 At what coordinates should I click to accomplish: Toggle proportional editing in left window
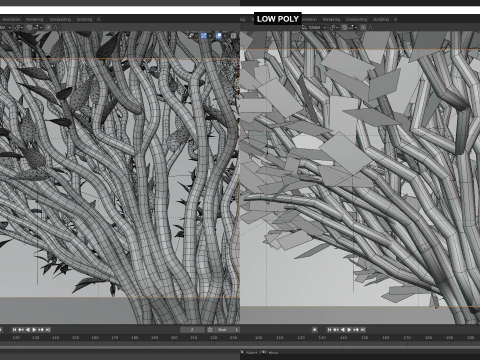point(48,27)
